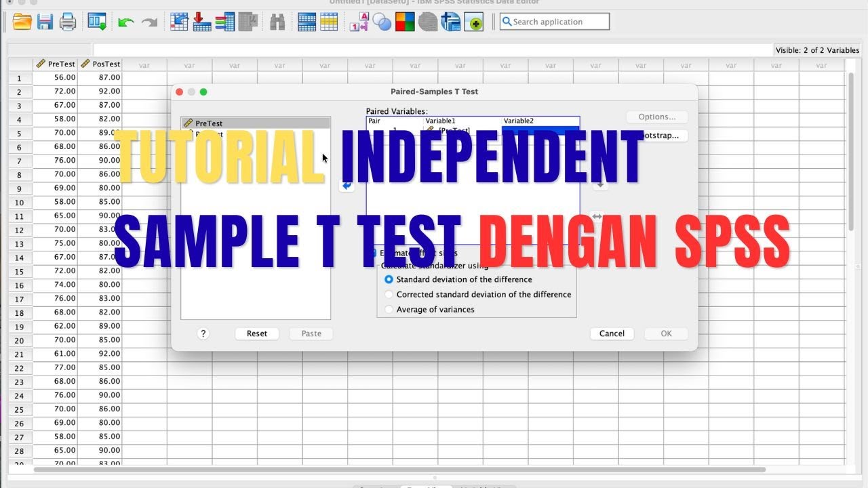Click PreTest cell 62.00 in row 19

[55, 326]
